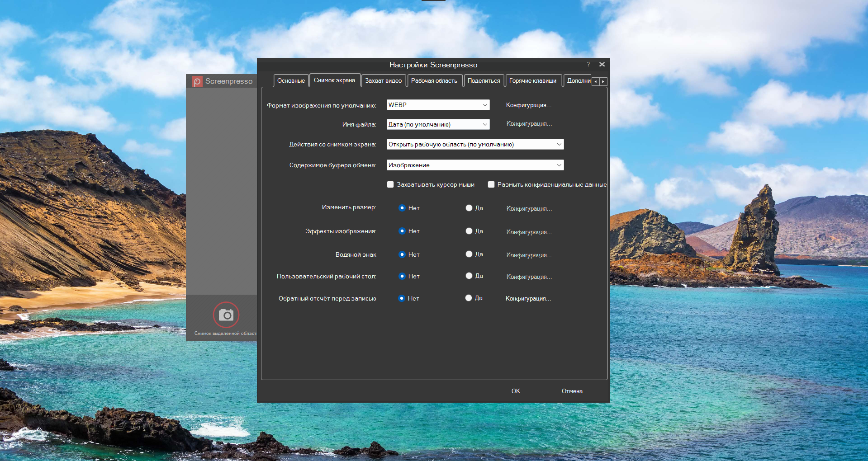Click the help question mark icon
The height and width of the screenshot is (461, 868).
point(588,65)
